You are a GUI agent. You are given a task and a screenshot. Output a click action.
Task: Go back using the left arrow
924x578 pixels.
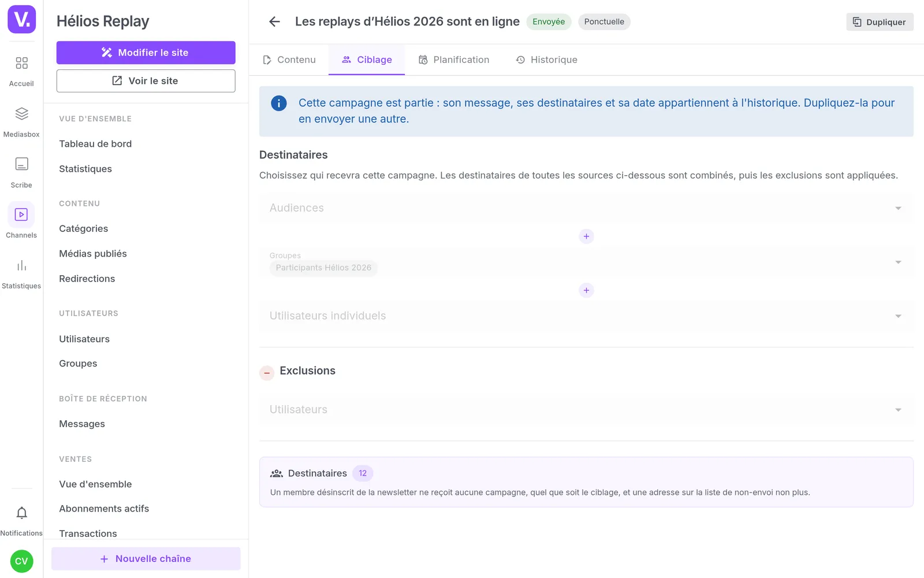click(x=274, y=22)
